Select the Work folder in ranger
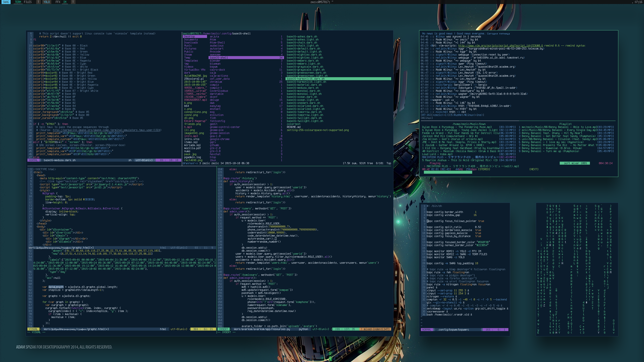The image size is (644, 362). (x=187, y=73)
